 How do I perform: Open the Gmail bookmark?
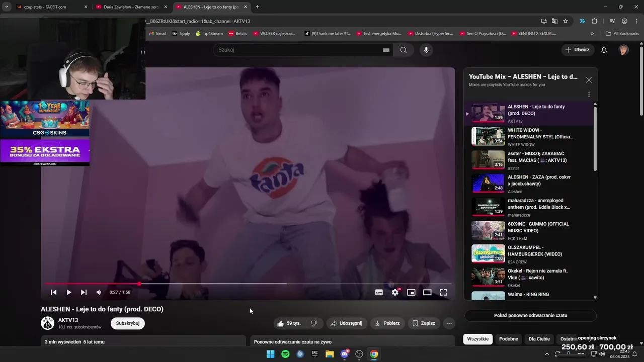click(x=157, y=34)
